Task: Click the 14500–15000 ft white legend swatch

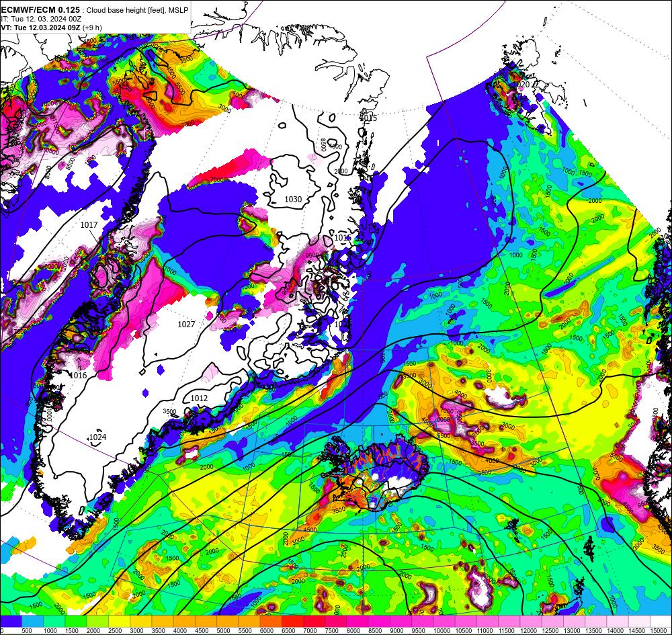Action: point(639,622)
